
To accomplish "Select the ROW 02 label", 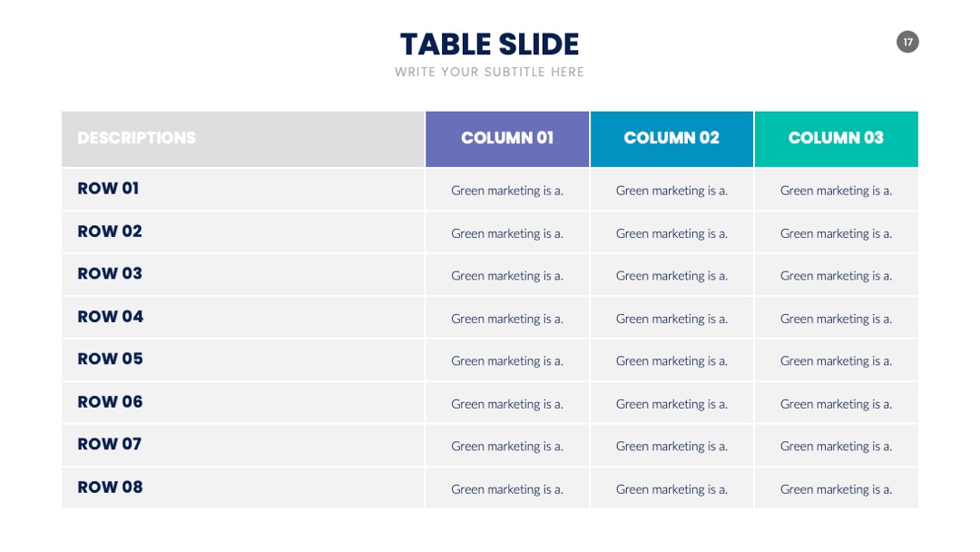I will coord(110,232).
